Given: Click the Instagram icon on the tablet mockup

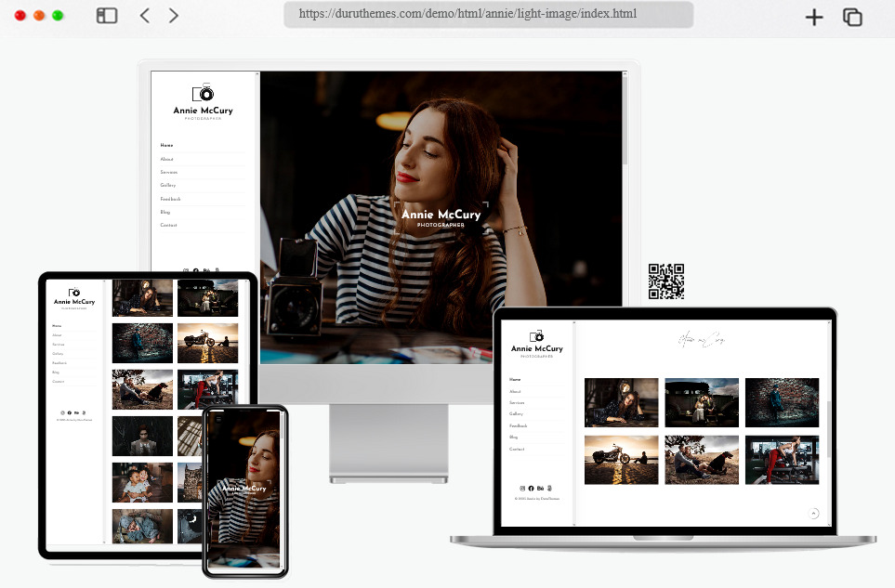Looking at the screenshot, I should point(62,412).
